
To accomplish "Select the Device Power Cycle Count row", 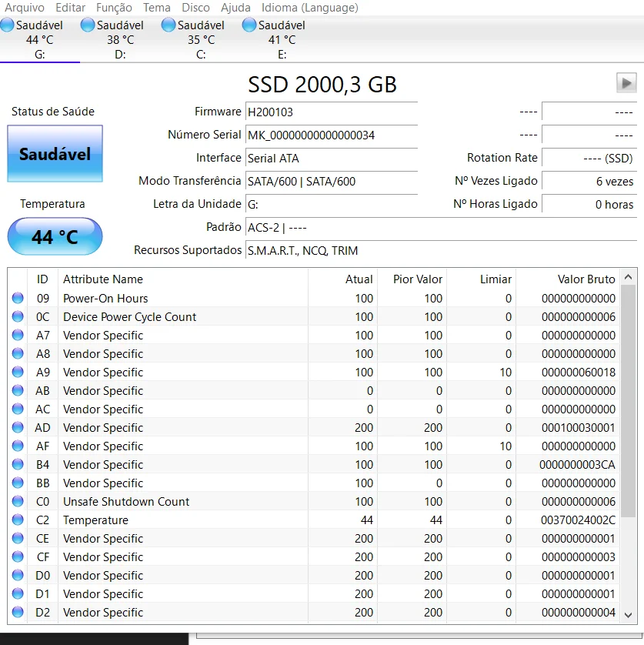I will (129, 317).
